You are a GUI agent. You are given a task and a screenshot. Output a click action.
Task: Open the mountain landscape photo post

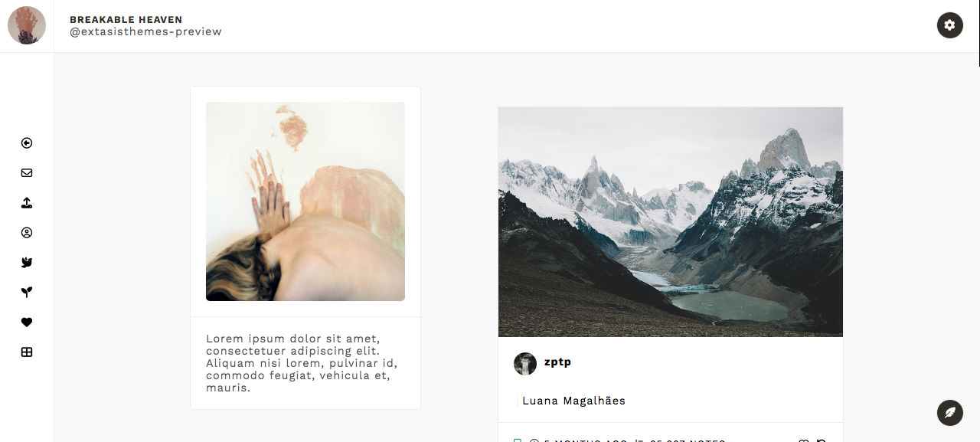(671, 222)
